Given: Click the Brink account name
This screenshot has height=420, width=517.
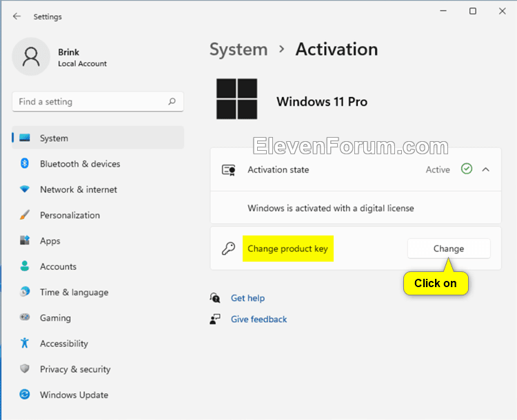Looking at the screenshot, I should (x=68, y=52).
